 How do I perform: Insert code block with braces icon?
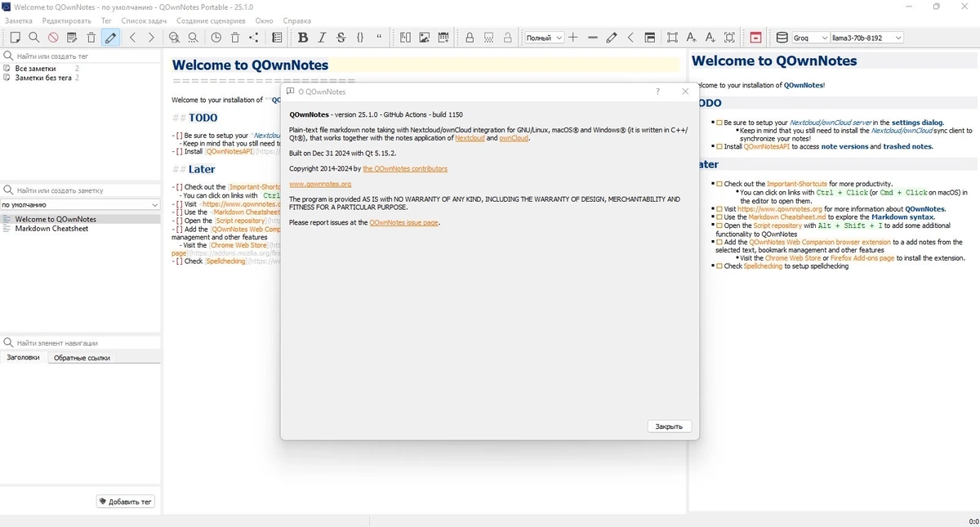[360, 38]
